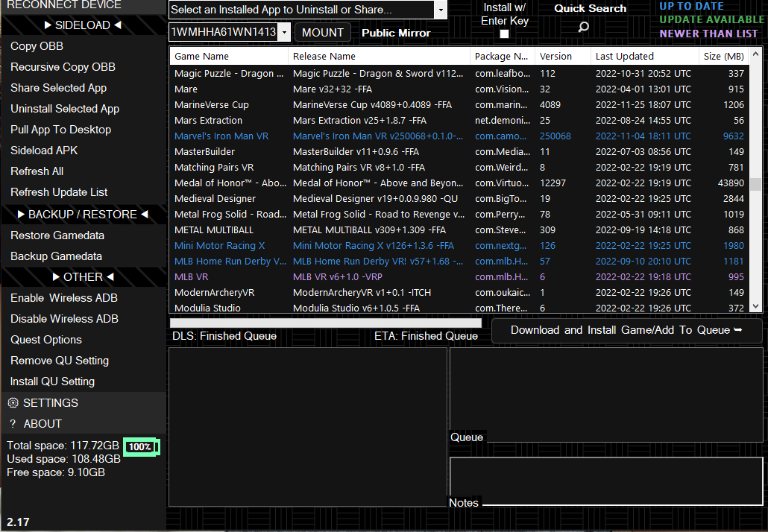Screen dimensions: 768x532
Task: Sort by Version column header
Action: pos(562,57)
